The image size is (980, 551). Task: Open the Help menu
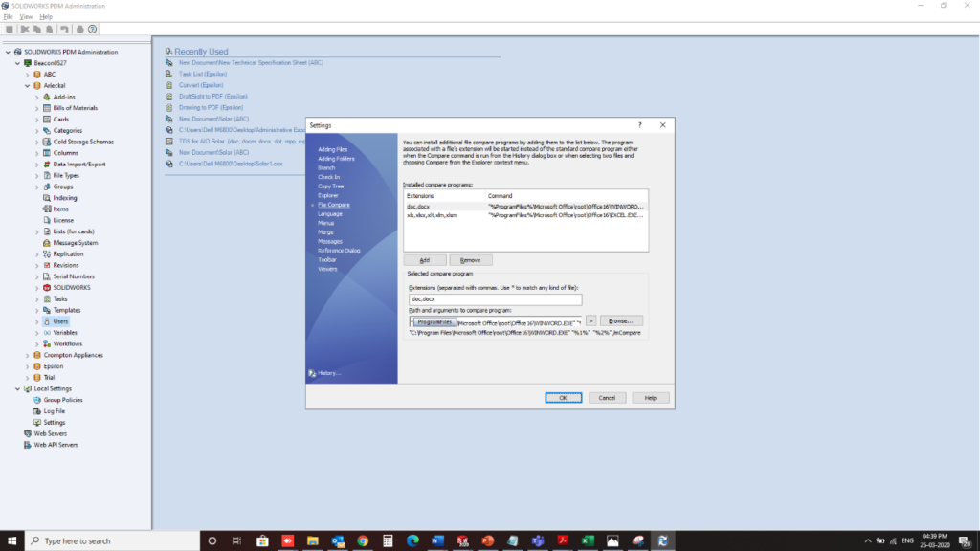[46, 17]
